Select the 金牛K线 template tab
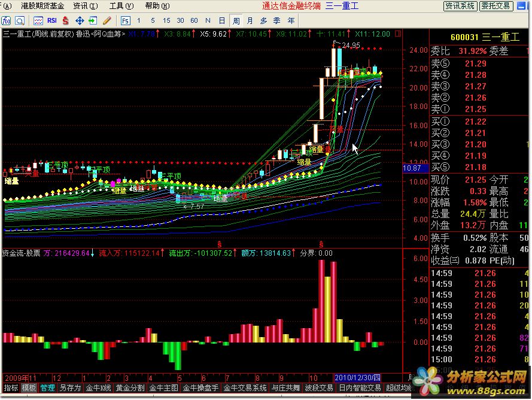 (x=98, y=388)
